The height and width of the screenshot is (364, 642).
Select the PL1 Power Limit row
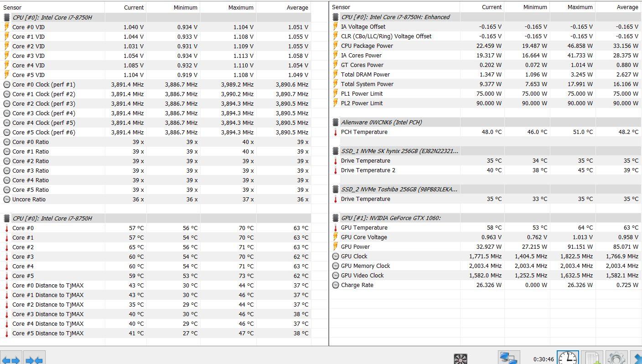(486, 93)
